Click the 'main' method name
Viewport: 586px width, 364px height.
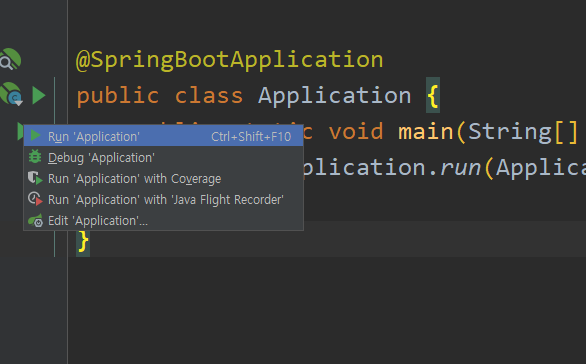pyautogui.click(x=426, y=132)
